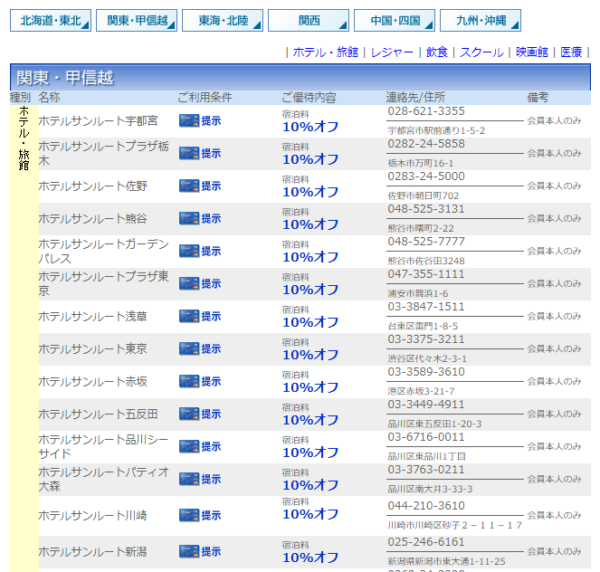Click card icon for ホテルサンルート宇都宮
The width and height of the screenshot is (600, 572).
pyautogui.click(x=189, y=121)
